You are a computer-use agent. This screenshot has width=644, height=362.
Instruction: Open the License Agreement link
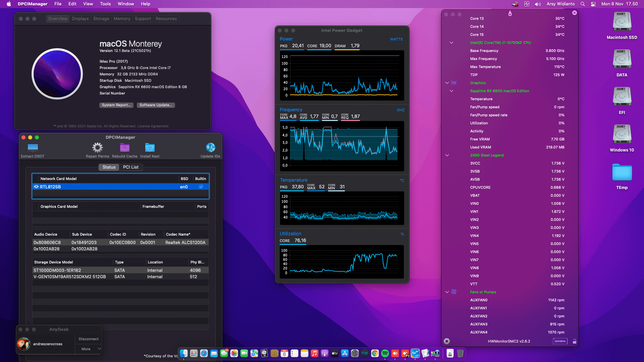(153, 126)
